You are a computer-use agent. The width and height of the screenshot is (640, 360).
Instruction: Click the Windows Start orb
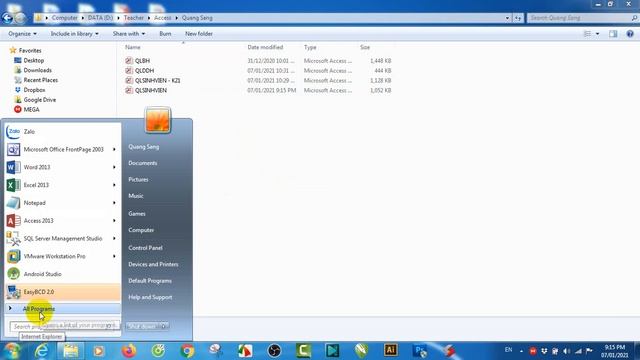tap(11, 351)
